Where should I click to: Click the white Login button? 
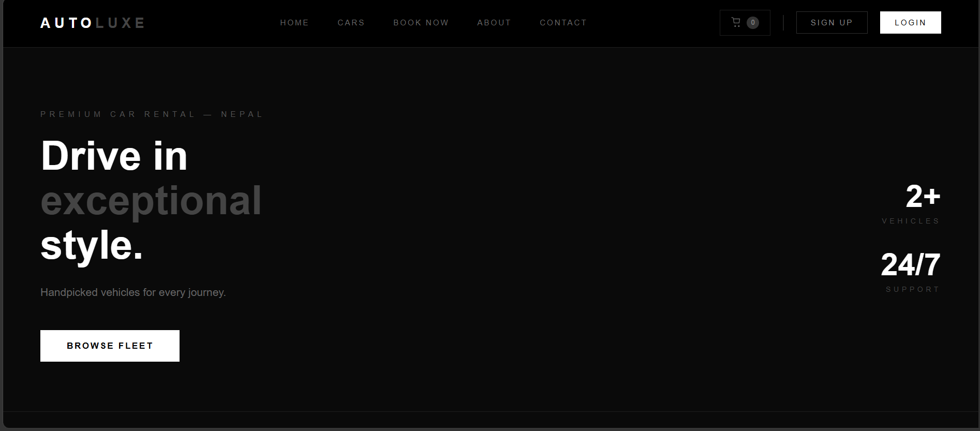[910, 23]
